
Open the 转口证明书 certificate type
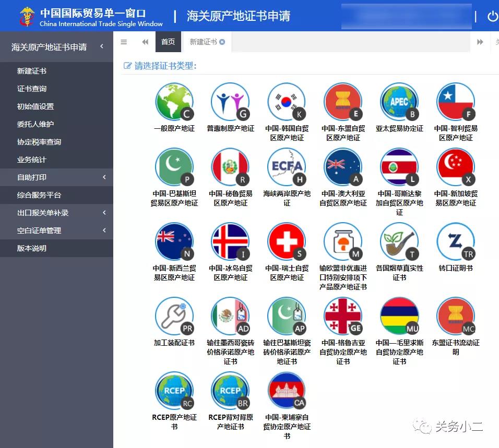(455, 243)
